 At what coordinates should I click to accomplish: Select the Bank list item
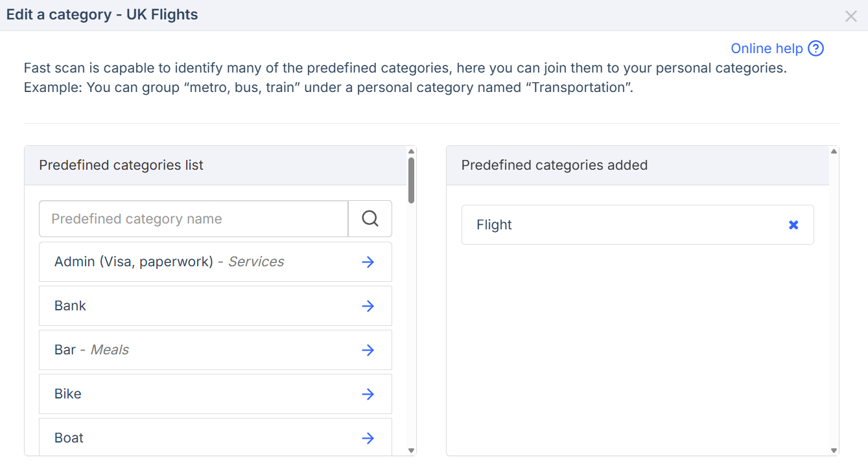click(x=194, y=306)
